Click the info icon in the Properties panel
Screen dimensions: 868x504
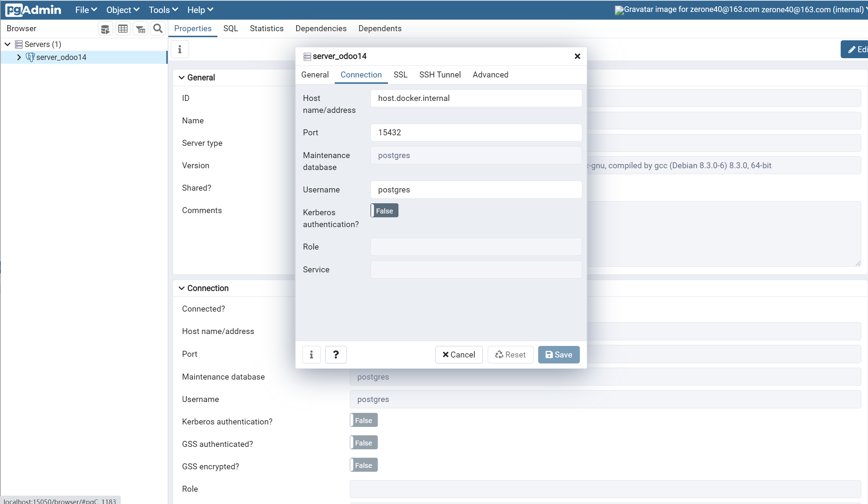tap(180, 49)
